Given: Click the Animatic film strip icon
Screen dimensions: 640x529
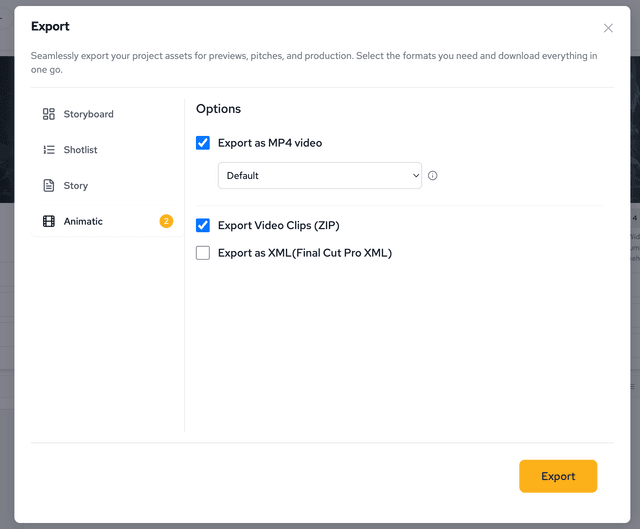Looking at the screenshot, I should click(49, 221).
